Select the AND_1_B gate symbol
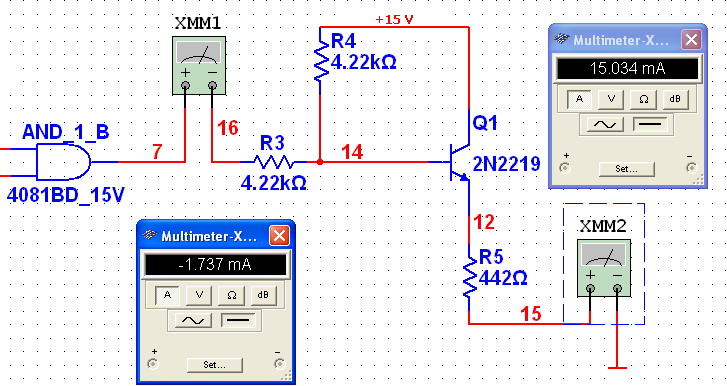 [64, 162]
